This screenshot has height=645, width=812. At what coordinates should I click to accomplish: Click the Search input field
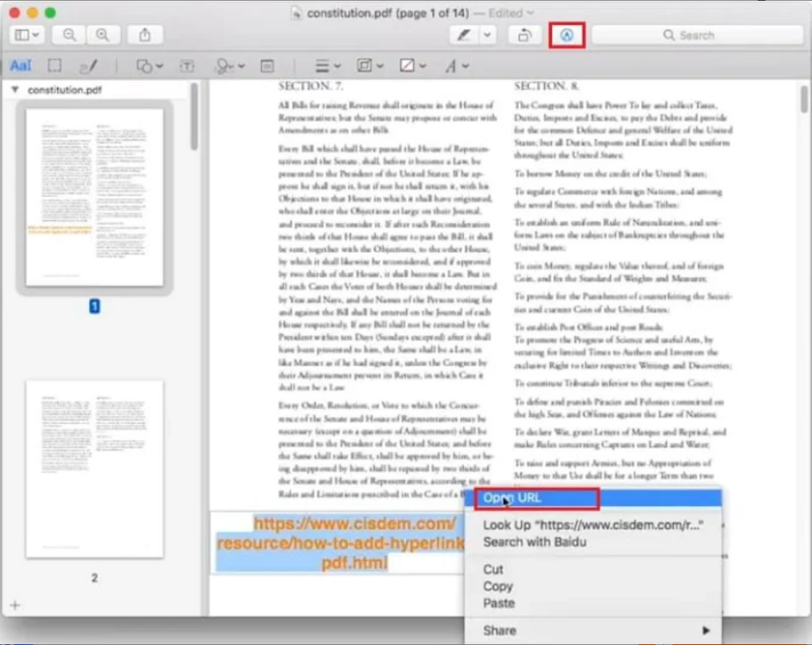click(x=697, y=35)
